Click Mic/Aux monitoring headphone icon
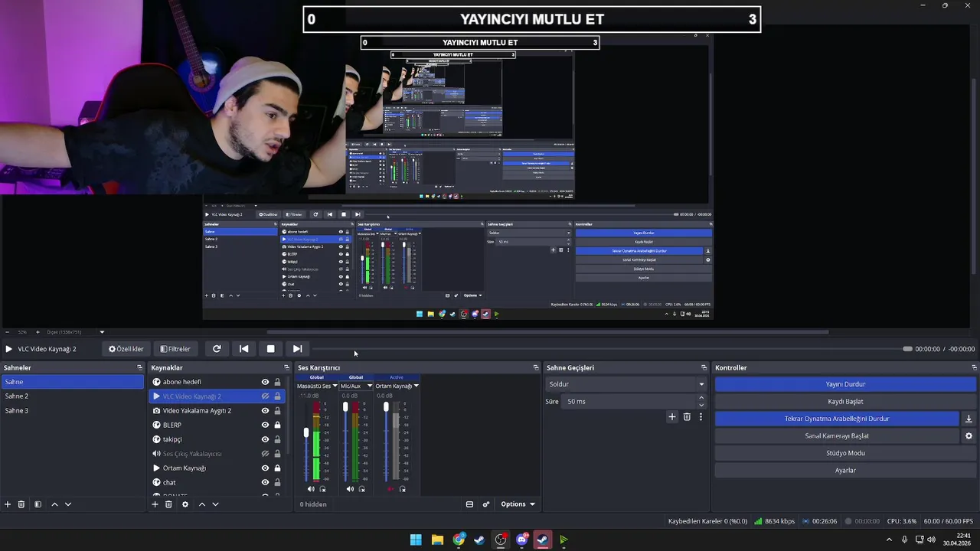Viewport: 980px width, 551px height. [x=361, y=489]
